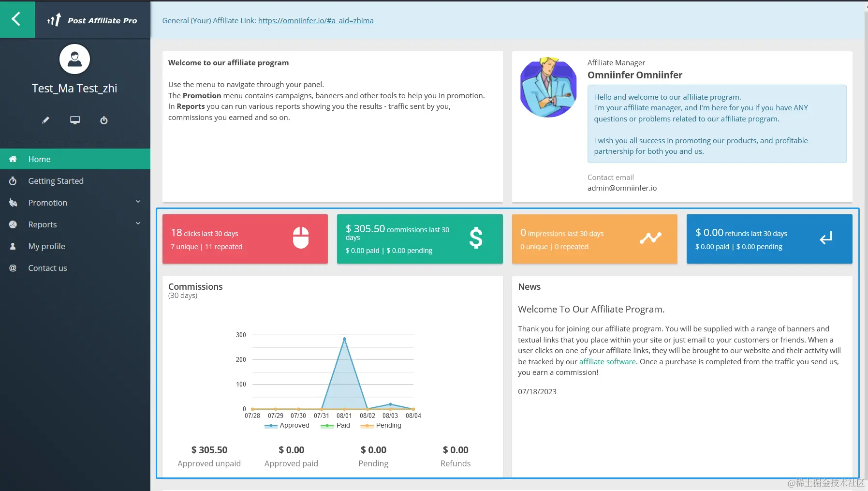Click the return arrow icon on refunds card
This screenshot has height=491, width=868.
pos(826,238)
